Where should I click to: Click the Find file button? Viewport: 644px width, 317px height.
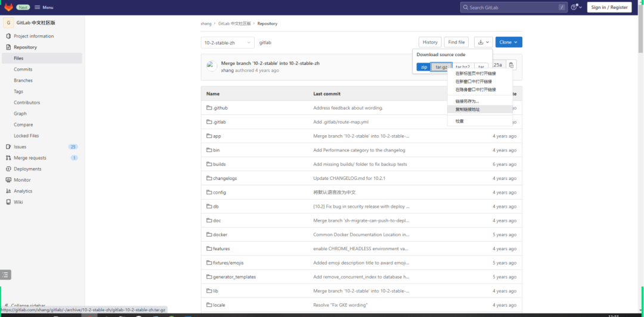click(x=456, y=42)
